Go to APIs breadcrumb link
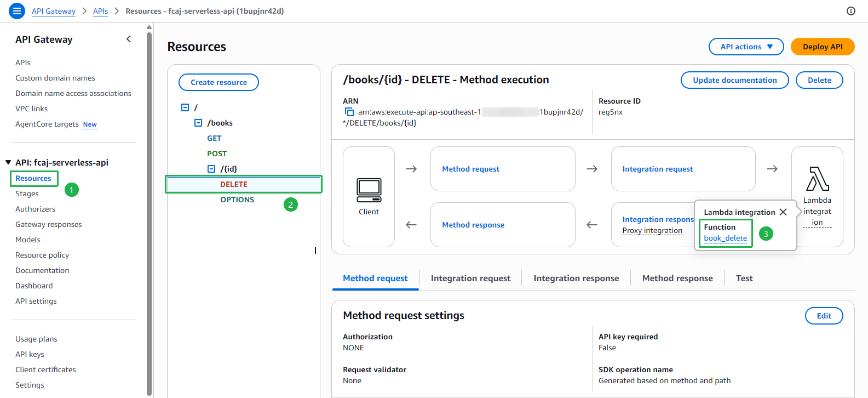Image resolution: width=868 pixels, height=398 pixels. point(100,11)
